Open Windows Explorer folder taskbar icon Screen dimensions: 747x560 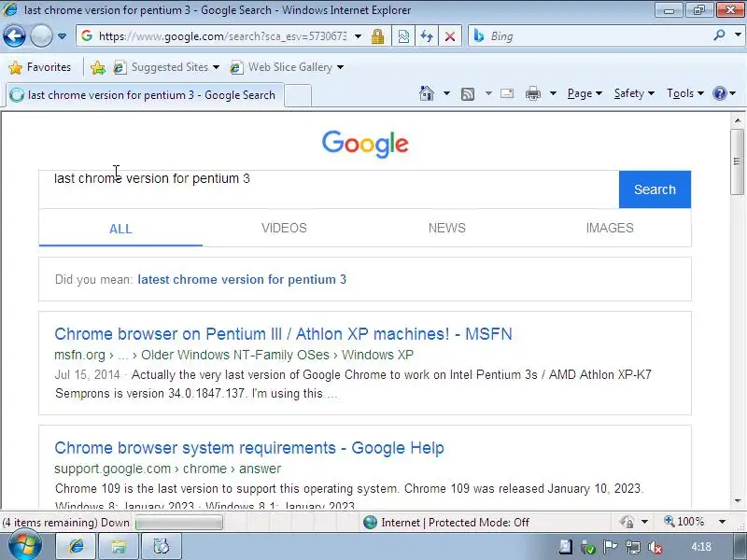[119, 546]
